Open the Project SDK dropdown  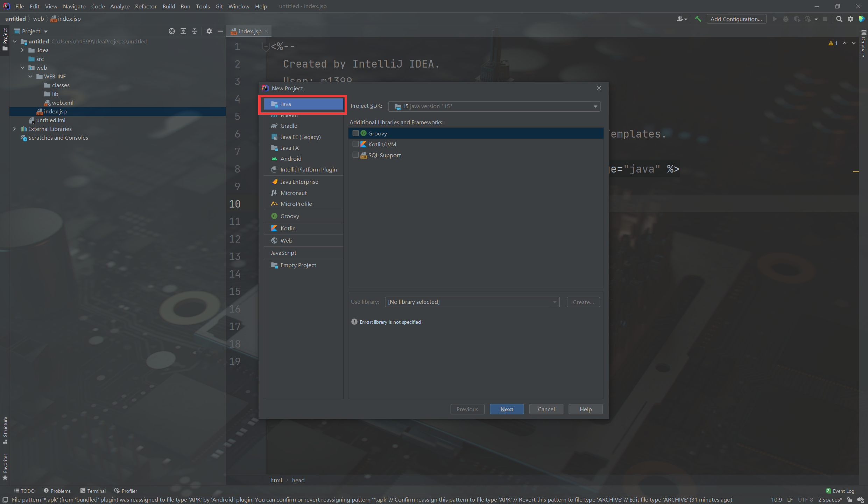(x=494, y=106)
